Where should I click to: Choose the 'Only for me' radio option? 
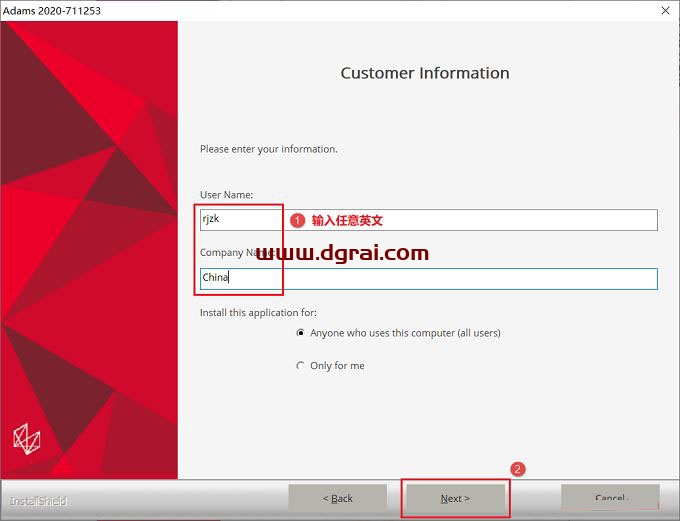[x=300, y=366]
